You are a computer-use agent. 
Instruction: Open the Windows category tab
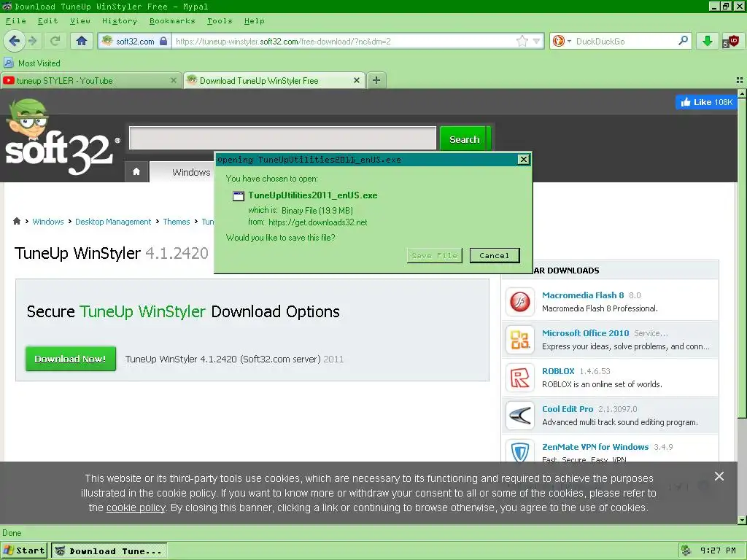pyautogui.click(x=191, y=172)
